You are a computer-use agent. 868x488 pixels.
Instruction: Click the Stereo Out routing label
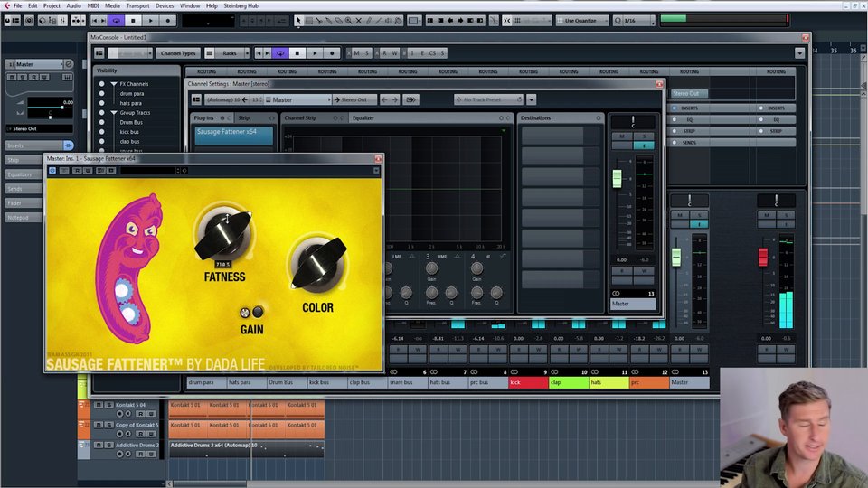point(689,93)
